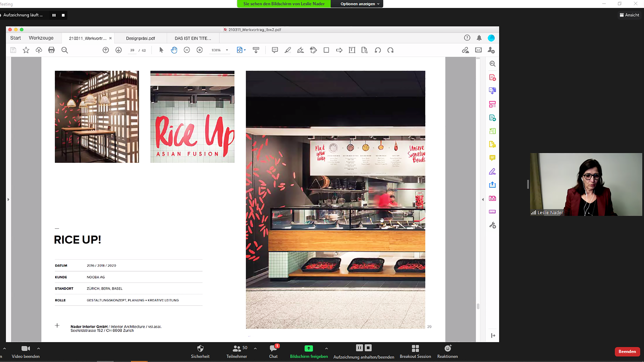Image resolution: width=644 pixels, height=362 pixels.
Task: Click the red Beenden button
Action: [x=627, y=351]
